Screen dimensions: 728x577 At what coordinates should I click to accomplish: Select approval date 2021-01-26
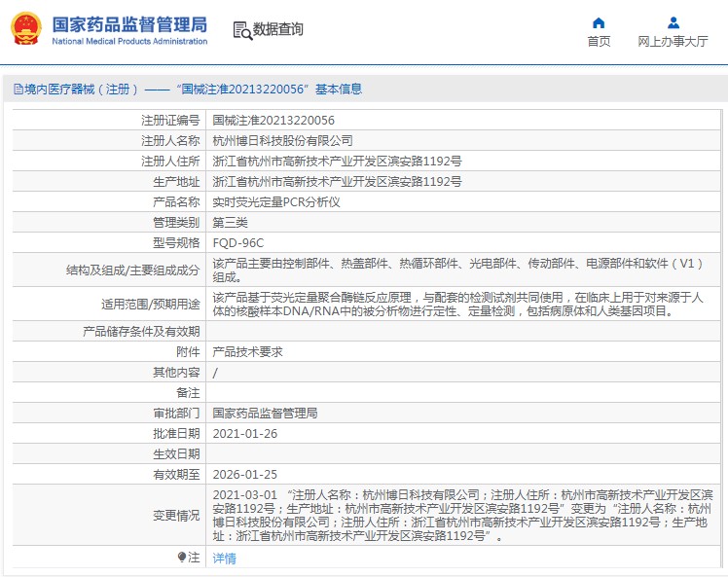tap(244, 434)
